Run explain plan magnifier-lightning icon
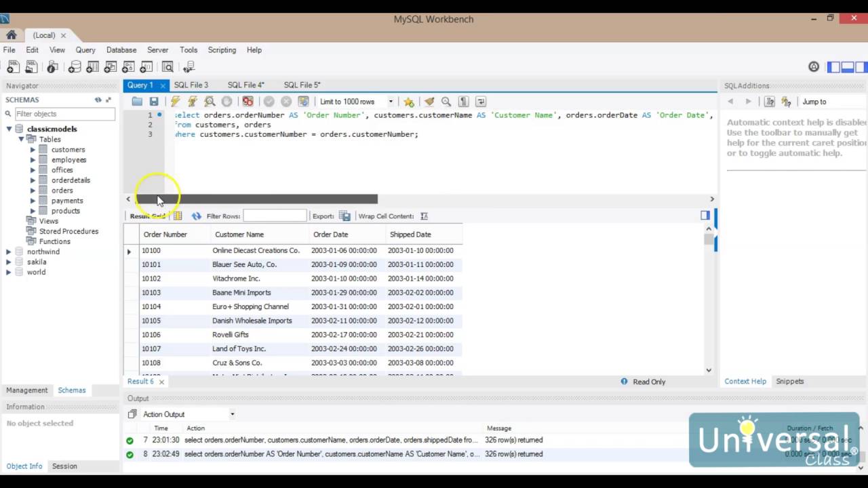Screen dimensions: 868x488 [x=210, y=102]
